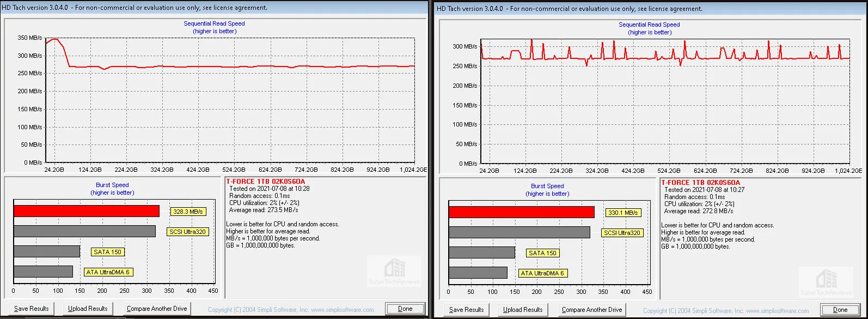Click the 'Tested on 2021-07-08 at 10:27' line

[705, 190]
